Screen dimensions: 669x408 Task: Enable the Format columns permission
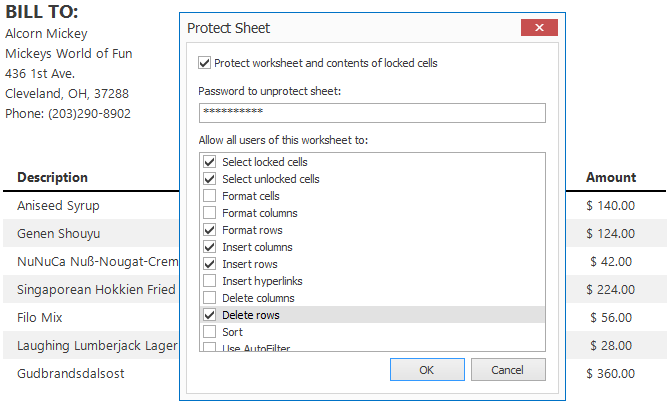click(x=209, y=213)
